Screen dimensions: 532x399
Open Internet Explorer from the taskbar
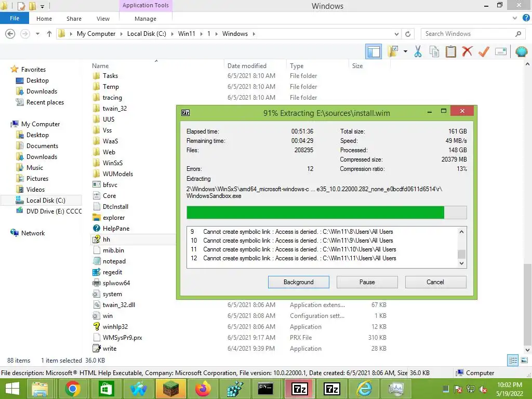coord(364,389)
